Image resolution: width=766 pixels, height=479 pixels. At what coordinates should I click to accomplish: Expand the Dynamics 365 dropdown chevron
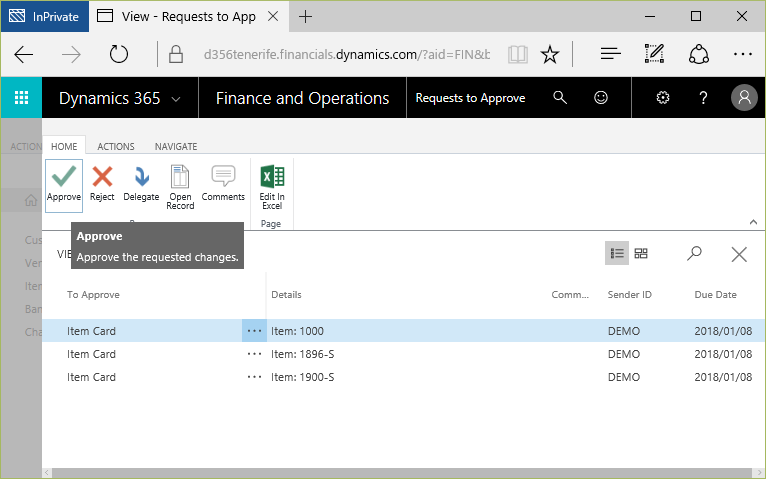click(x=176, y=99)
